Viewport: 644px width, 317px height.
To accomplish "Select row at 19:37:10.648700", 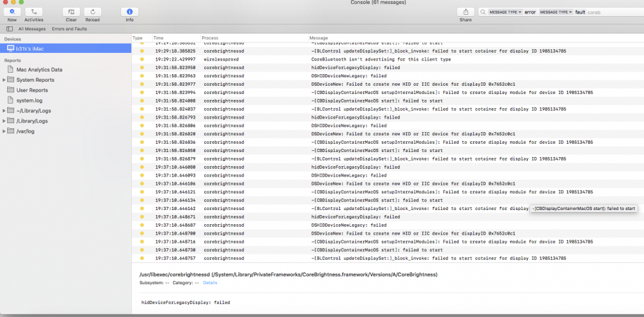I will click(x=388, y=233).
